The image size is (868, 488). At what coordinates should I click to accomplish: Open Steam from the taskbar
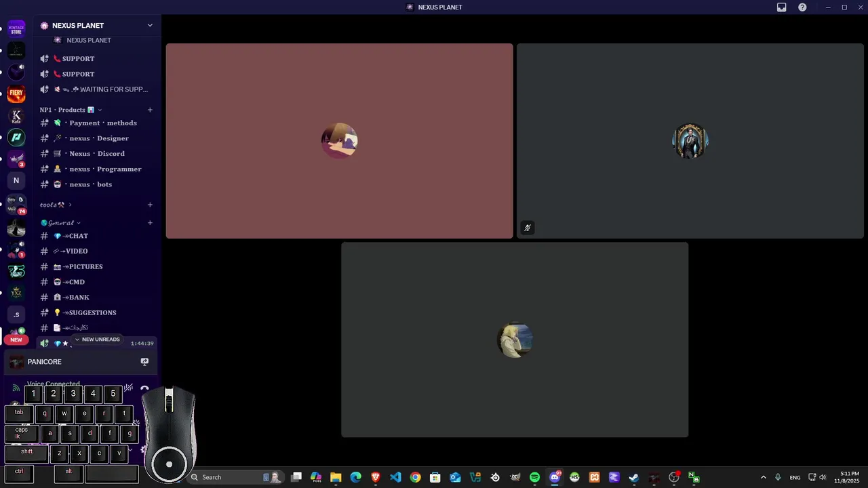tap(634, 477)
